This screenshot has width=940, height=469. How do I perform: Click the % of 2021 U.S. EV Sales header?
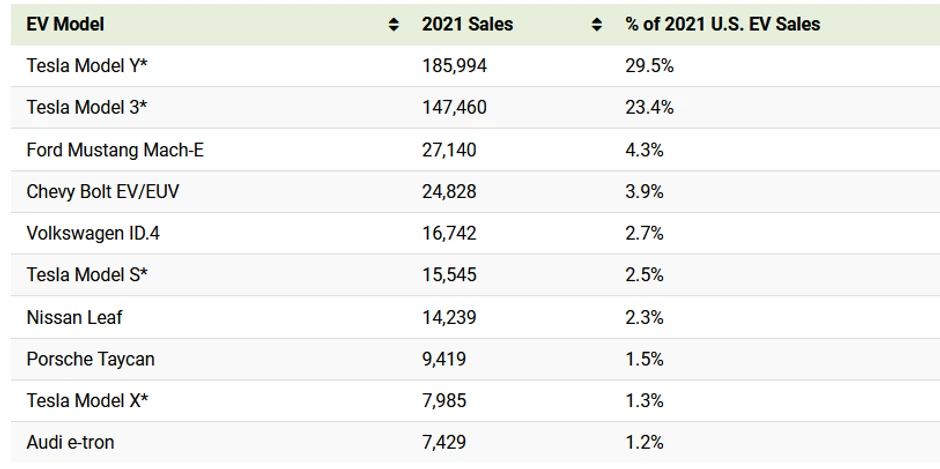(x=722, y=23)
